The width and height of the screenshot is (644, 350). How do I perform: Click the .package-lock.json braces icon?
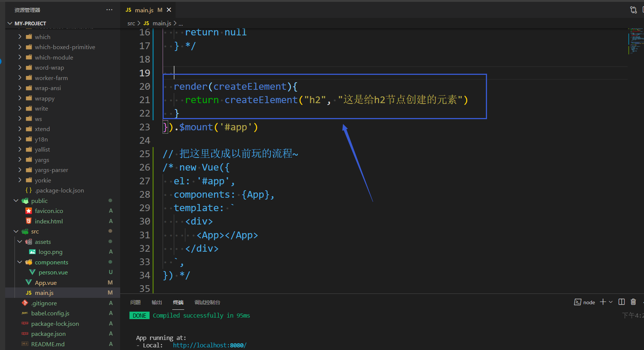(29, 190)
